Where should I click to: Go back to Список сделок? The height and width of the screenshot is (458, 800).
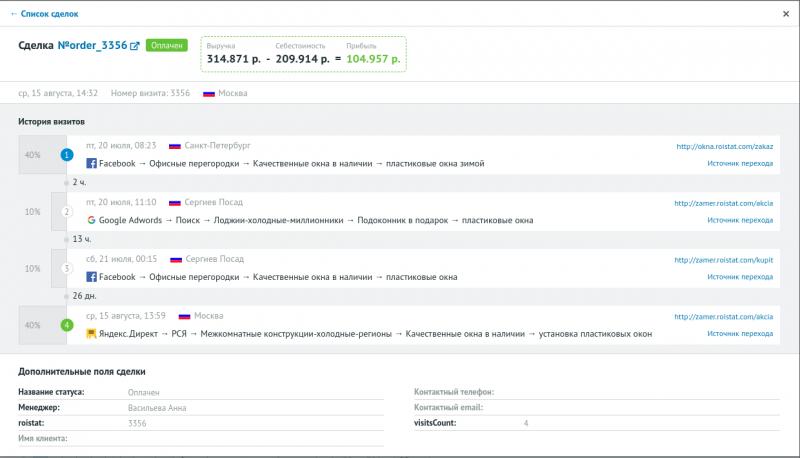pyautogui.click(x=44, y=14)
